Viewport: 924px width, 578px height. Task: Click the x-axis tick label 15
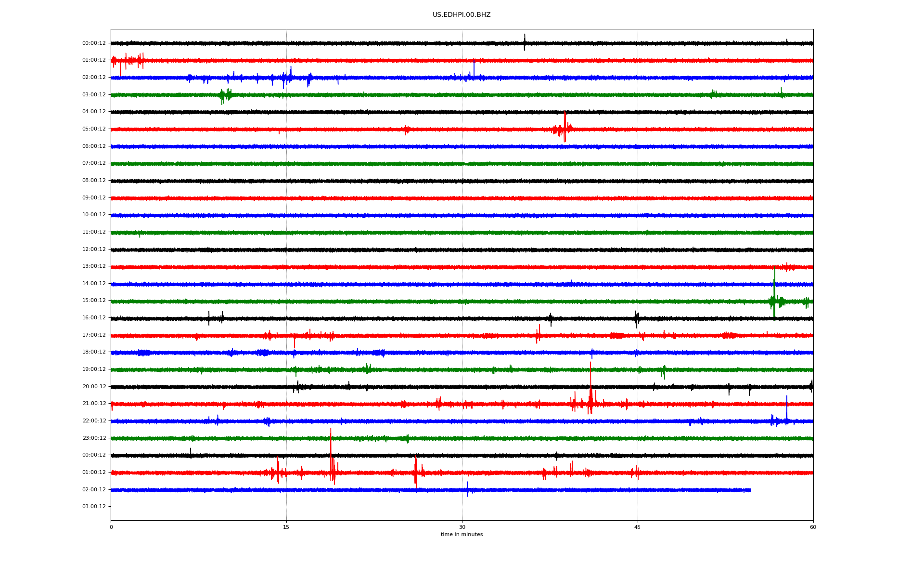tap(286, 527)
